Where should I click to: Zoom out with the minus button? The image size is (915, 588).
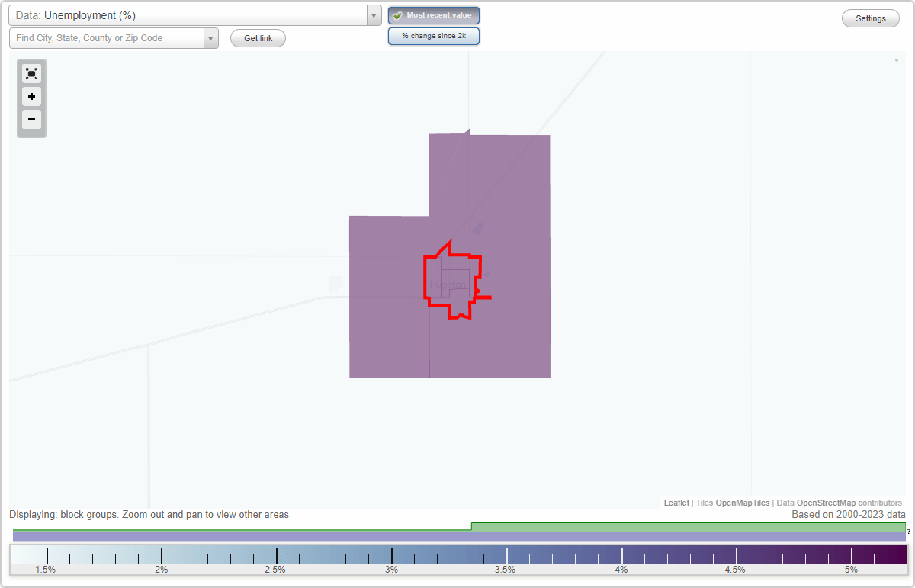[x=31, y=120]
